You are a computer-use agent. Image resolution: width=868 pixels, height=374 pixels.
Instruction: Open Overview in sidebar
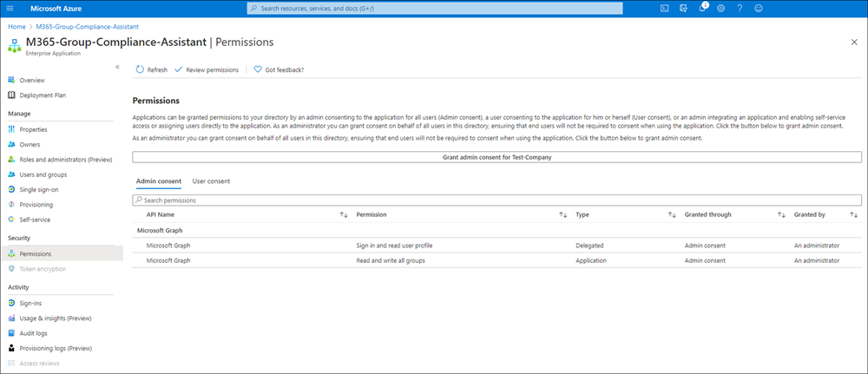click(x=32, y=80)
